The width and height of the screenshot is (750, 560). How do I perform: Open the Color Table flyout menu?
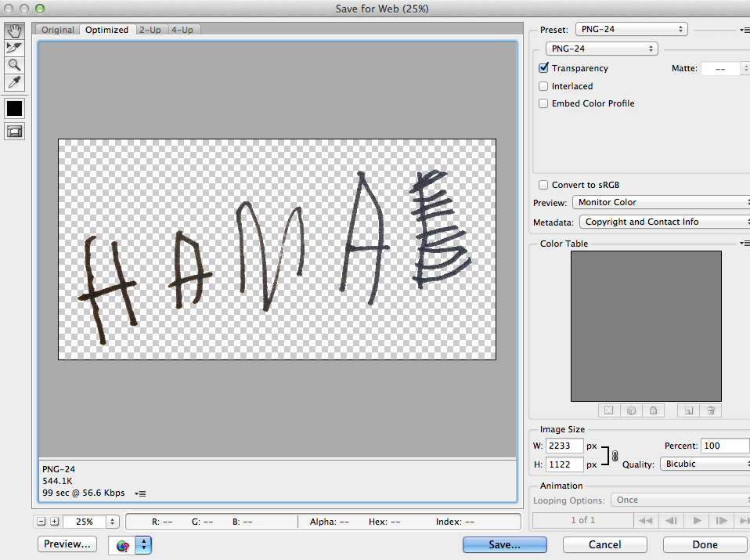(745, 243)
